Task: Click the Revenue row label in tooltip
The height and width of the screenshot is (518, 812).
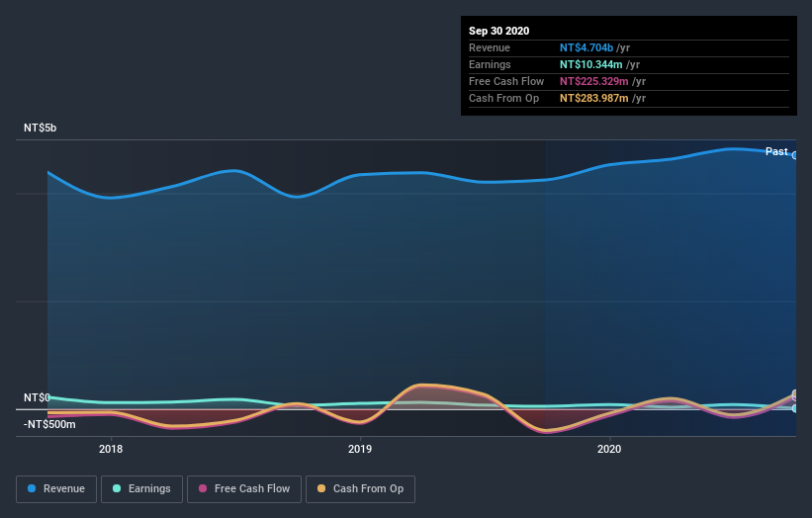Action: [490, 47]
